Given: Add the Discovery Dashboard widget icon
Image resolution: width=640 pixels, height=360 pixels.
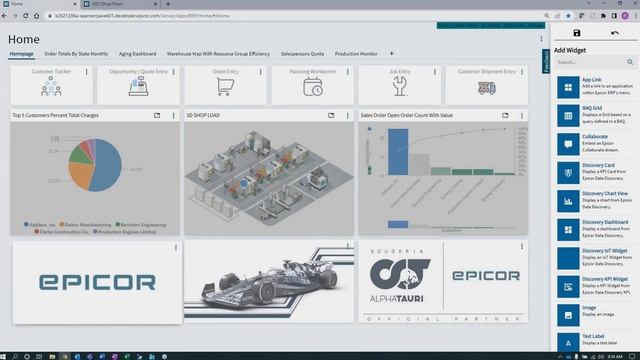Looking at the screenshot, I should (568, 230).
